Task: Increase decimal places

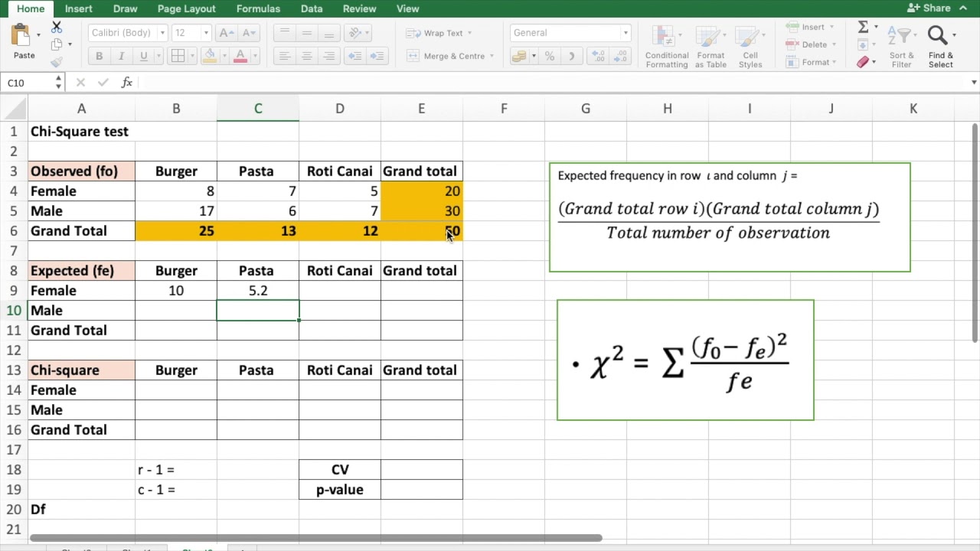Action: pyautogui.click(x=599, y=56)
